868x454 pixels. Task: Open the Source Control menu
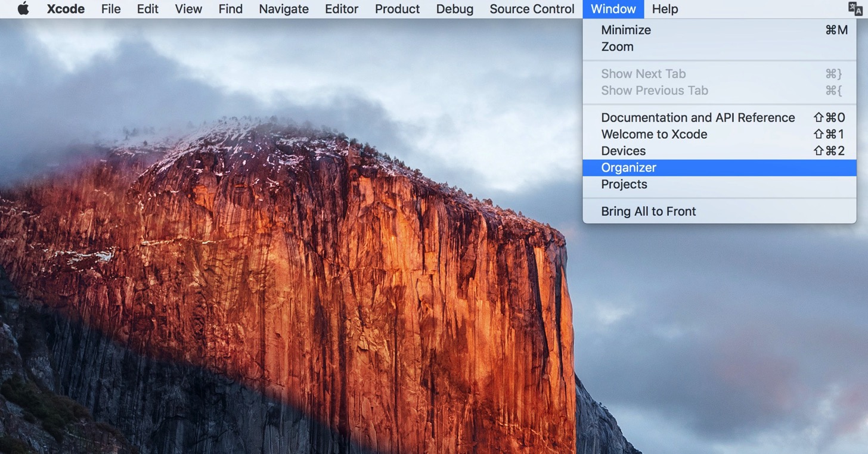click(x=532, y=9)
